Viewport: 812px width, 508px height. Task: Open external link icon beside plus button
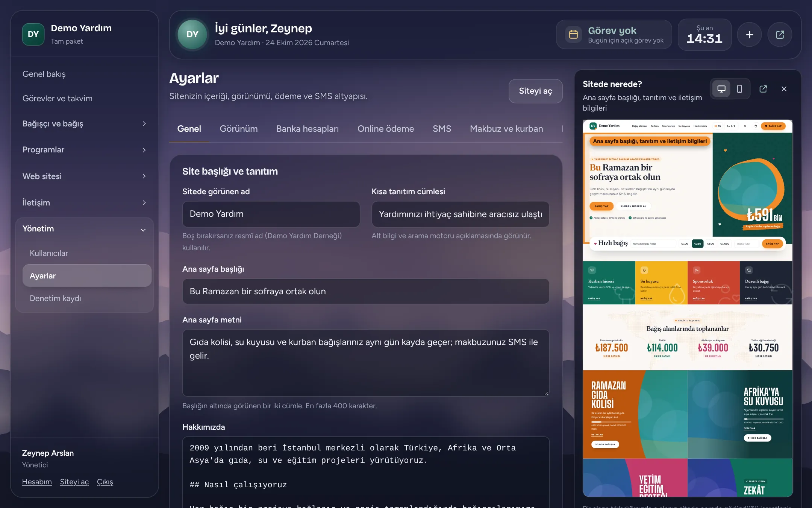780,35
